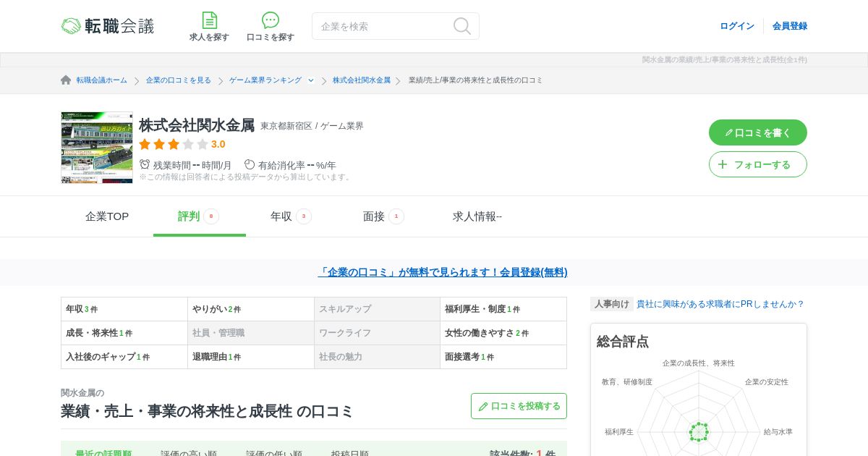The height and width of the screenshot is (456, 868).
Task: Switch to 面接 tab
Action: 385,216
